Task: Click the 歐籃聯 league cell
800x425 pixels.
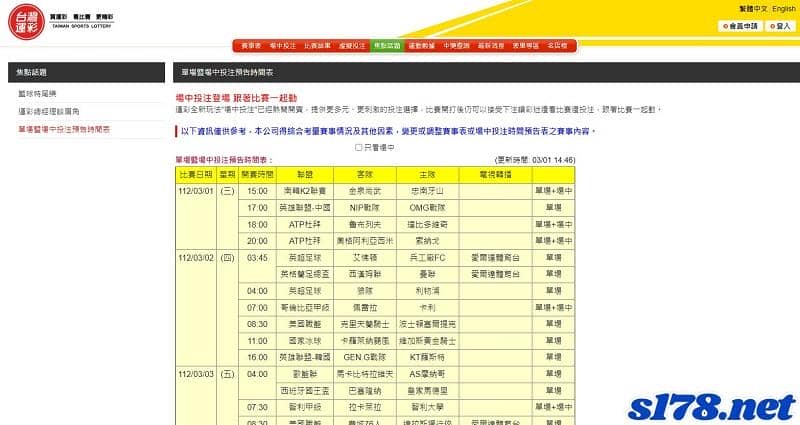Action: point(305,374)
